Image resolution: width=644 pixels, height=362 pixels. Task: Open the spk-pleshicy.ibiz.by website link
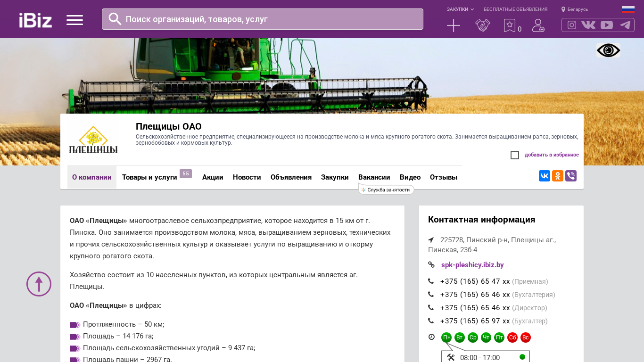pos(472,265)
